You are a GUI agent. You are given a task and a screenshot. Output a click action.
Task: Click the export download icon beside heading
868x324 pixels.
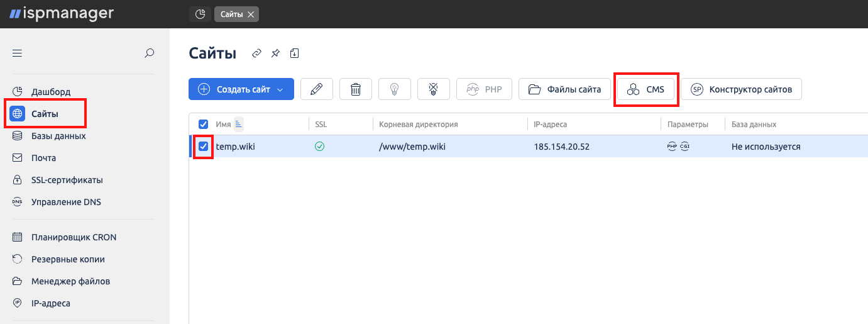[x=294, y=53]
